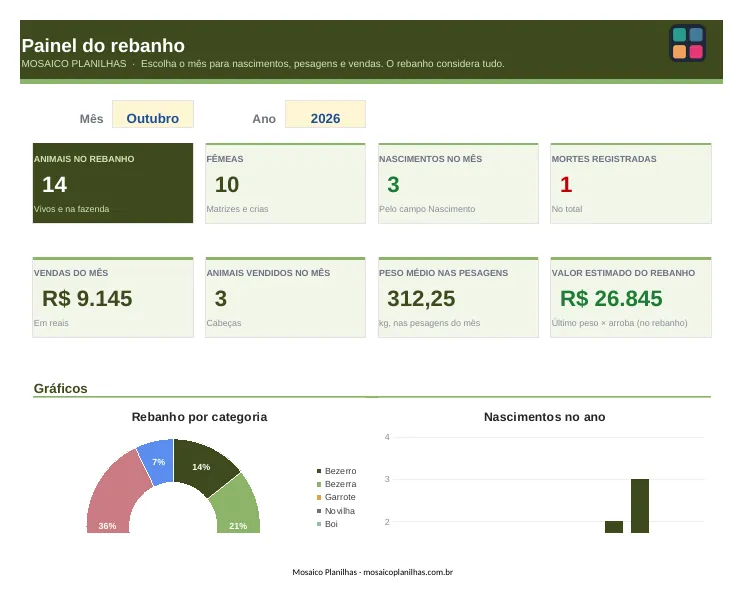The height and width of the screenshot is (597, 743).
Task: Click the Nascimentos no ano chart title
Action: (x=544, y=417)
